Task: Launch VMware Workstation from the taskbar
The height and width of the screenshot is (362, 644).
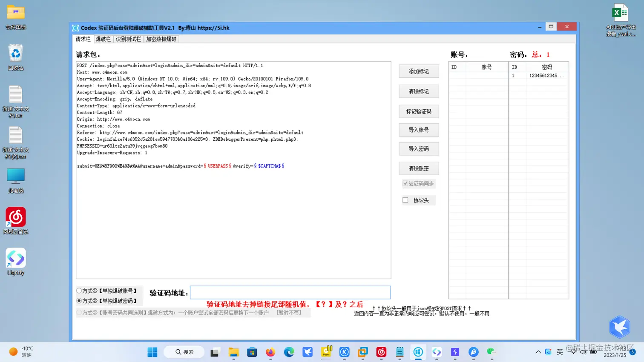Action: (x=362, y=352)
